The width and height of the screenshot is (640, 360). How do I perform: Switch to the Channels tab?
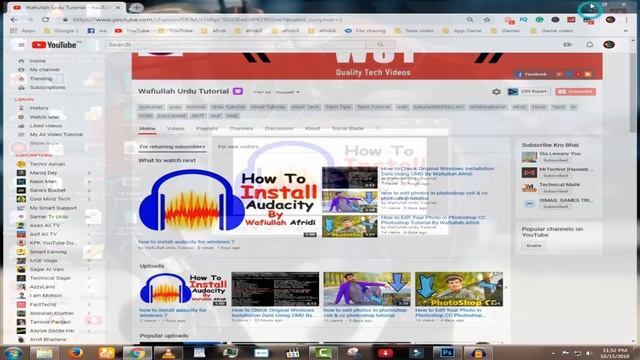241,129
